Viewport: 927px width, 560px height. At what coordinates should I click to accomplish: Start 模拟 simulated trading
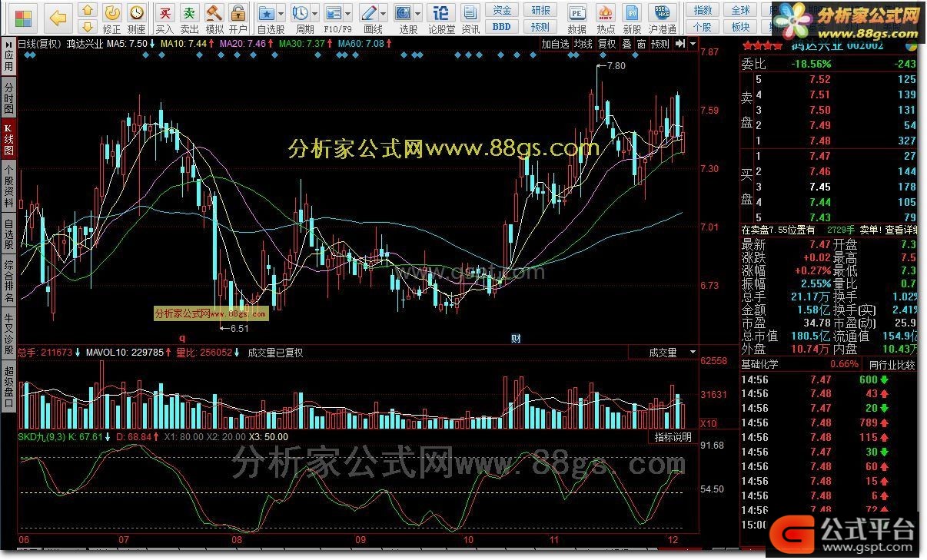coord(214,17)
